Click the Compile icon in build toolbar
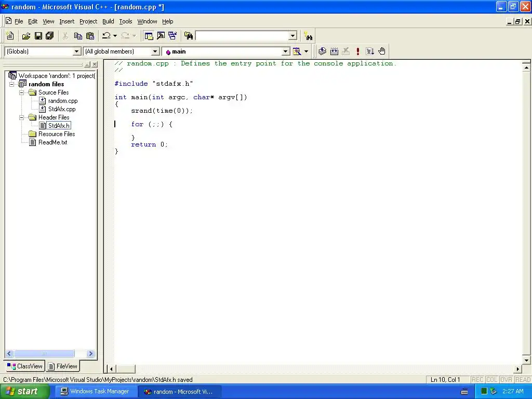Image resolution: width=532 pixels, height=399 pixels. tap(322, 51)
